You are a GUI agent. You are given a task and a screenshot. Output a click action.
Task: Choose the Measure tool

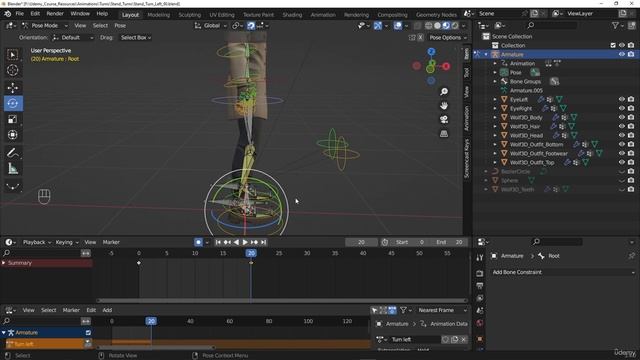pos(13,169)
